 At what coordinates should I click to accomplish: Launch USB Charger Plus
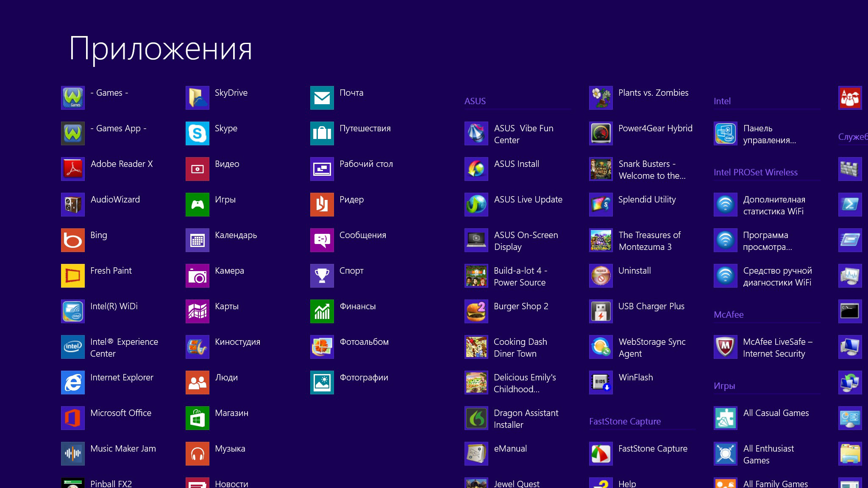click(x=601, y=311)
